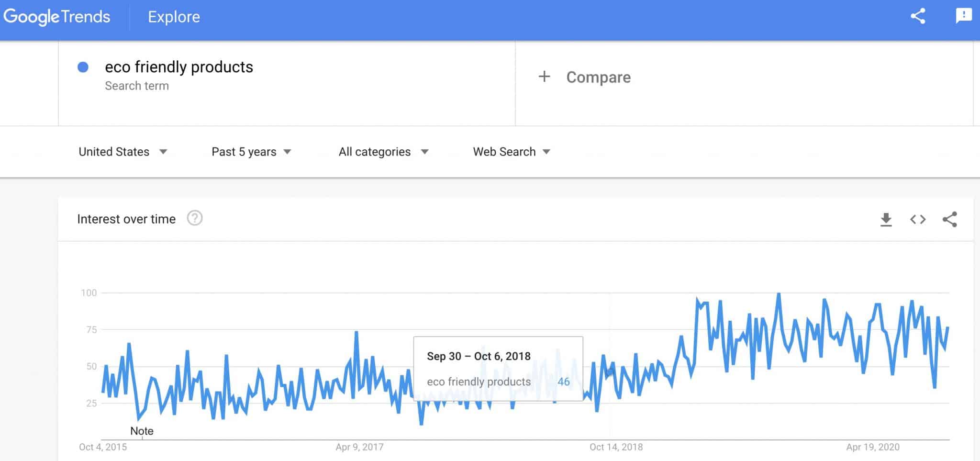
Task: Switch to the Explore page
Action: tap(174, 17)
